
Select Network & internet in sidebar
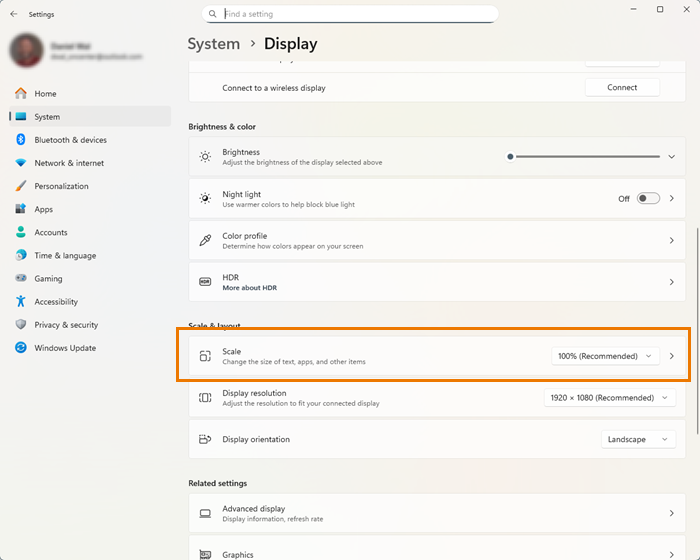(x=90, y=163)
